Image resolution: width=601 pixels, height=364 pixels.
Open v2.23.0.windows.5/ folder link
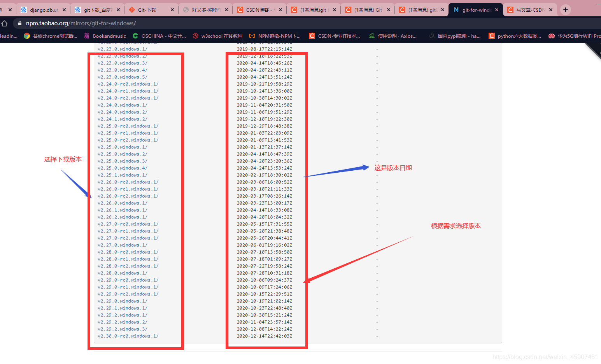click(x=123, y=77)
